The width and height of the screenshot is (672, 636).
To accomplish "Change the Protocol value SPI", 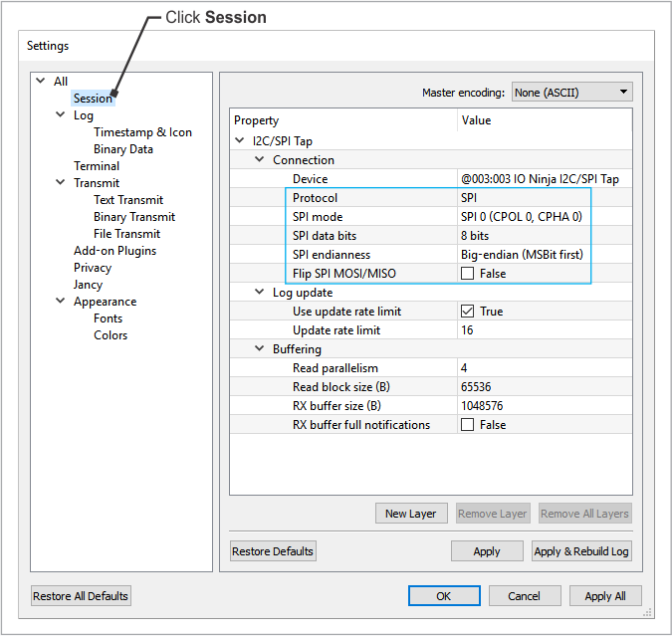I will pos(545,198).
